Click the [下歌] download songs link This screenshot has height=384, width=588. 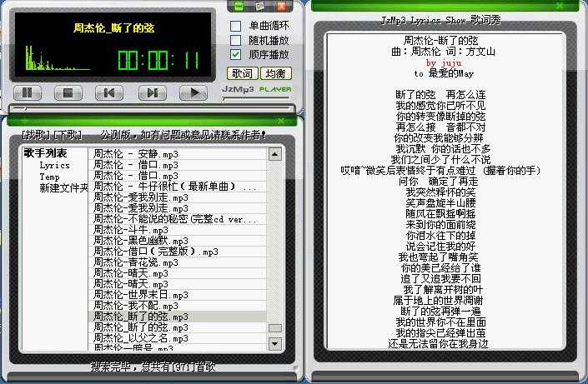point(67,135)
